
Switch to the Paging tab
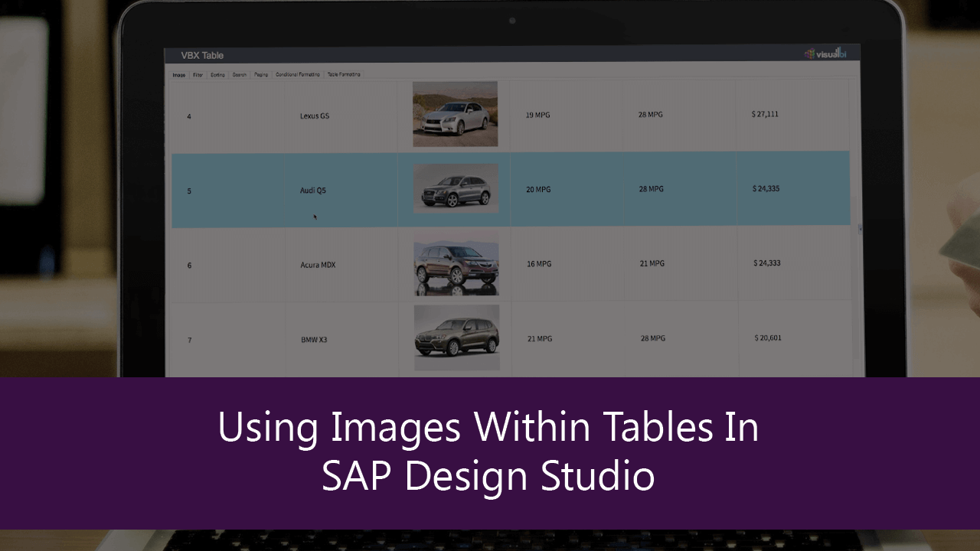(260, 74)
